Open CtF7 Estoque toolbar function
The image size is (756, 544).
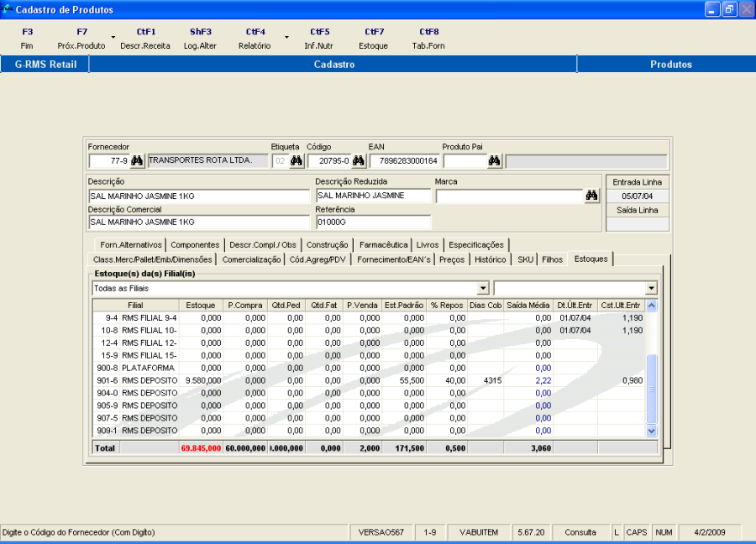[x=374, y=39]
